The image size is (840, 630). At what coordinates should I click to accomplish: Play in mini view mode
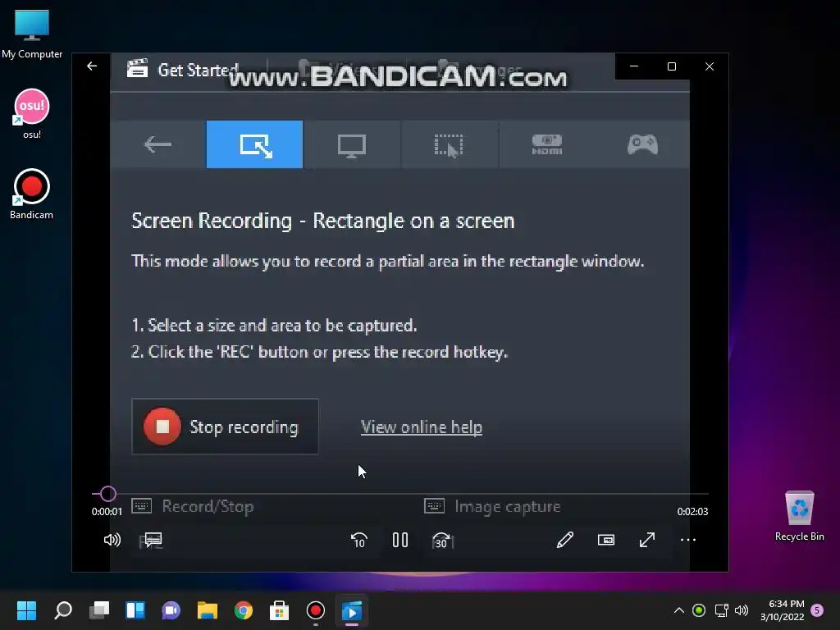(606, 540)
